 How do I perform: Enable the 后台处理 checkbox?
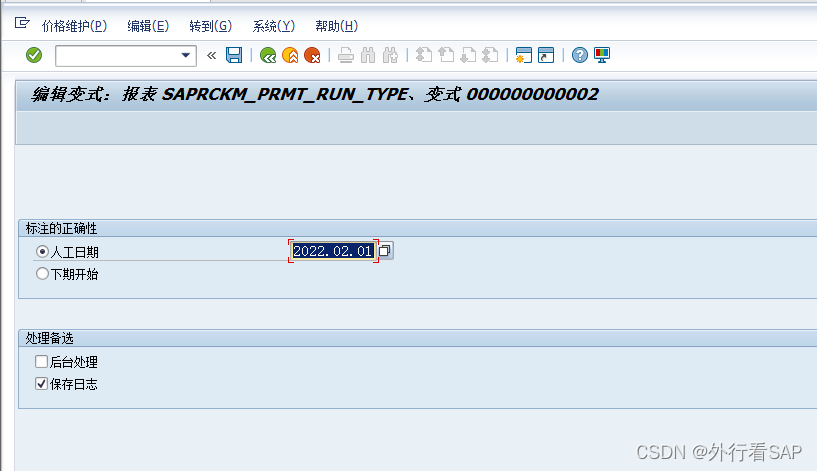pyautogui.click(x=41, y=362)
